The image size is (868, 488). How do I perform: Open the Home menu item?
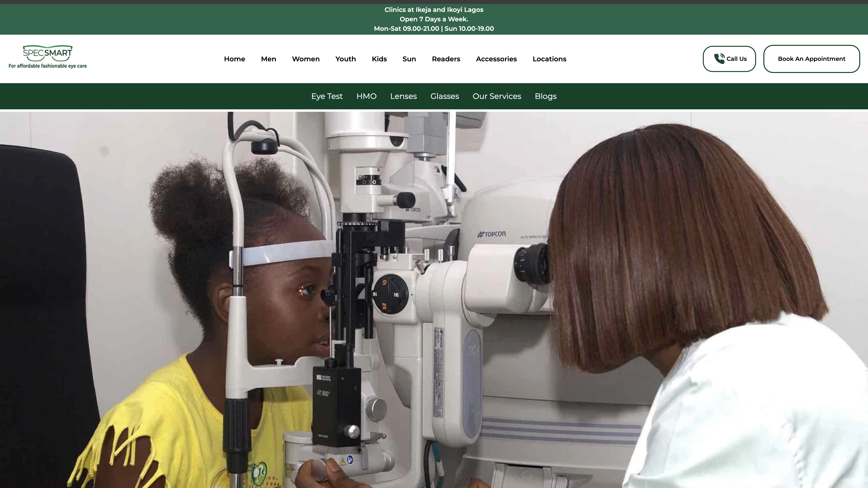[234, 59]
